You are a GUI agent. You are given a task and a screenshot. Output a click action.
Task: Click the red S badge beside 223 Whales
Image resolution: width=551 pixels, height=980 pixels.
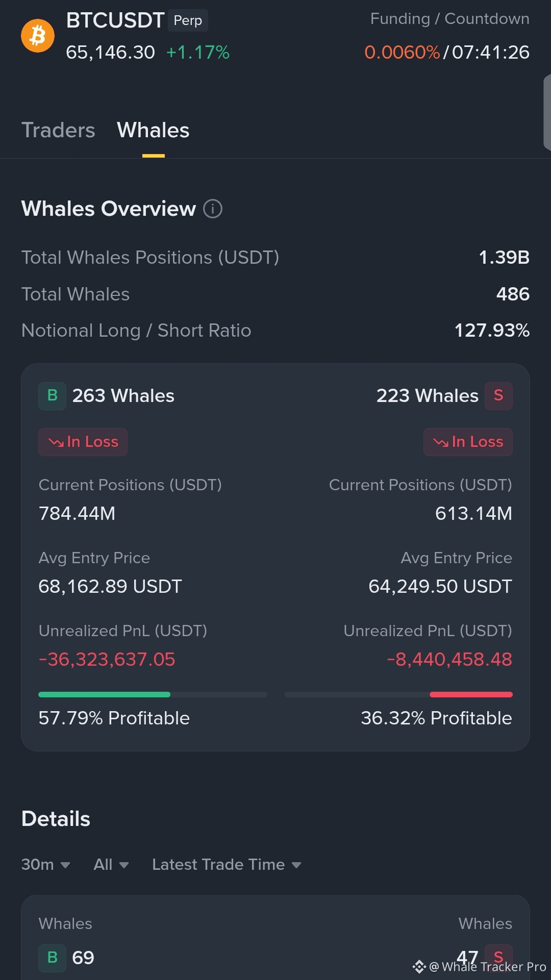[x=498, y=396]
